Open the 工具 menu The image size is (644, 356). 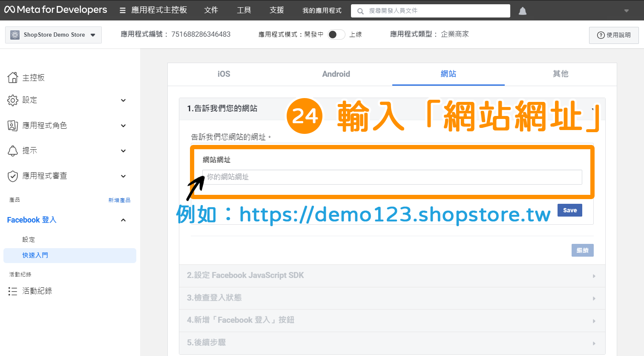point(244,10)
